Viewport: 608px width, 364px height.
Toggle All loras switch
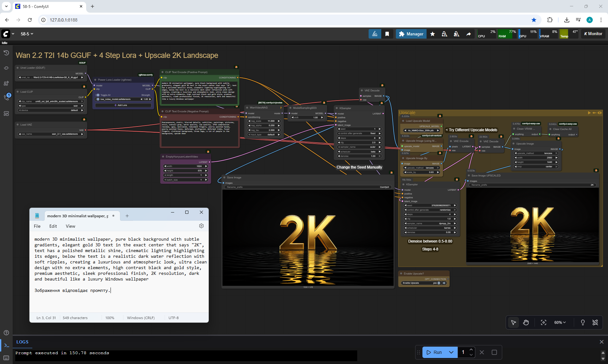pos(98,95)
